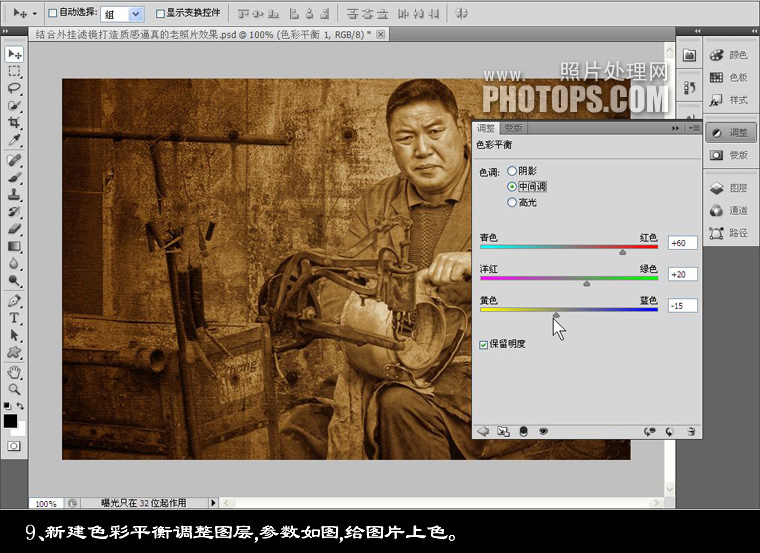Open the 色板 panel
This screenshot has width=760, height=553.
tap(729, 78)
